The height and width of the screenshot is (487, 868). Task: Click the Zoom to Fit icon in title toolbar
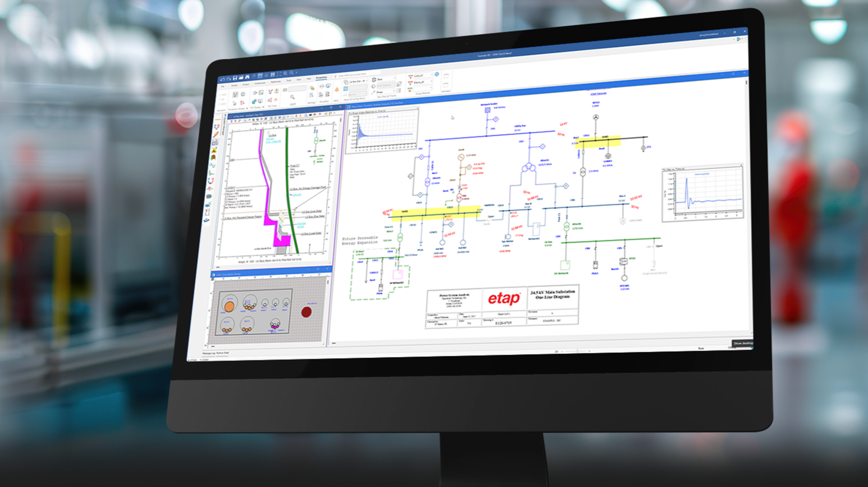(279, 74)
